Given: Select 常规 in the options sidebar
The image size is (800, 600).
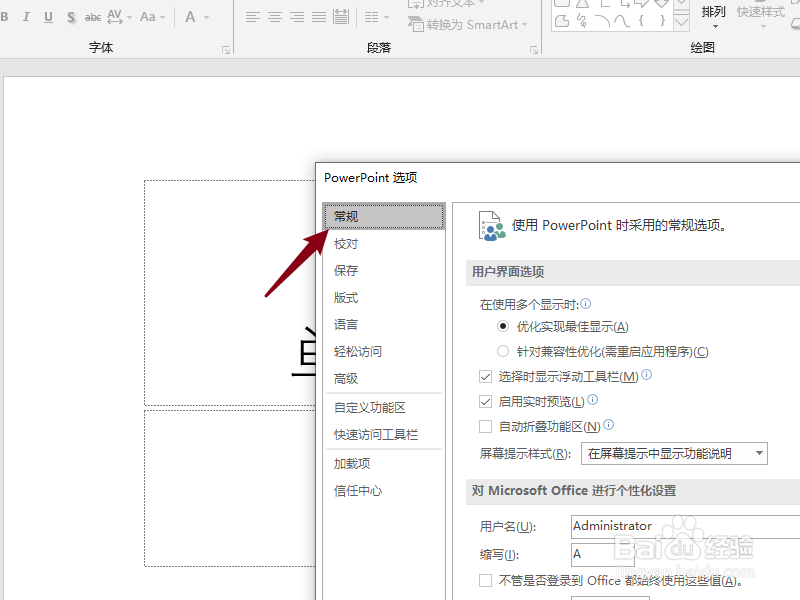Looking at the screenshot, I should click(384, 216).
